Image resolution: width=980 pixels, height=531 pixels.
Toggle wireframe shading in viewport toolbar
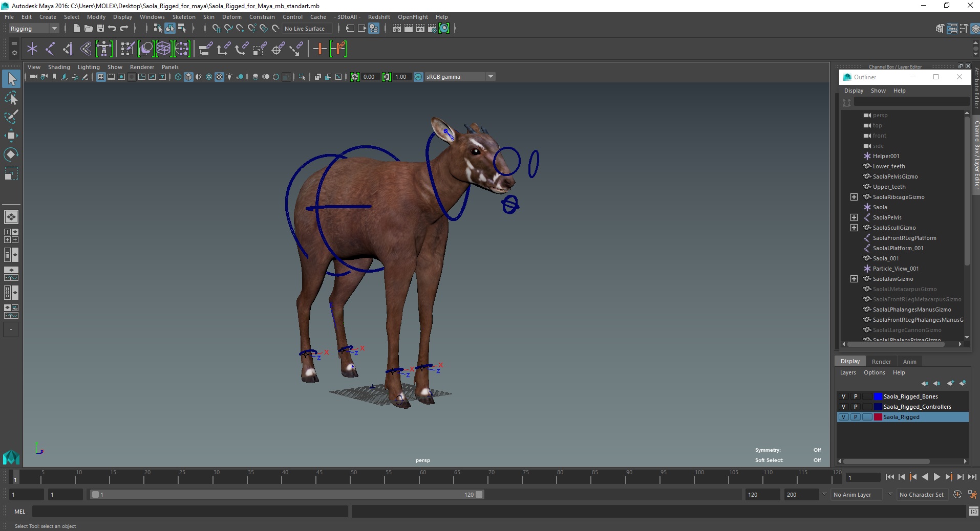178,77
